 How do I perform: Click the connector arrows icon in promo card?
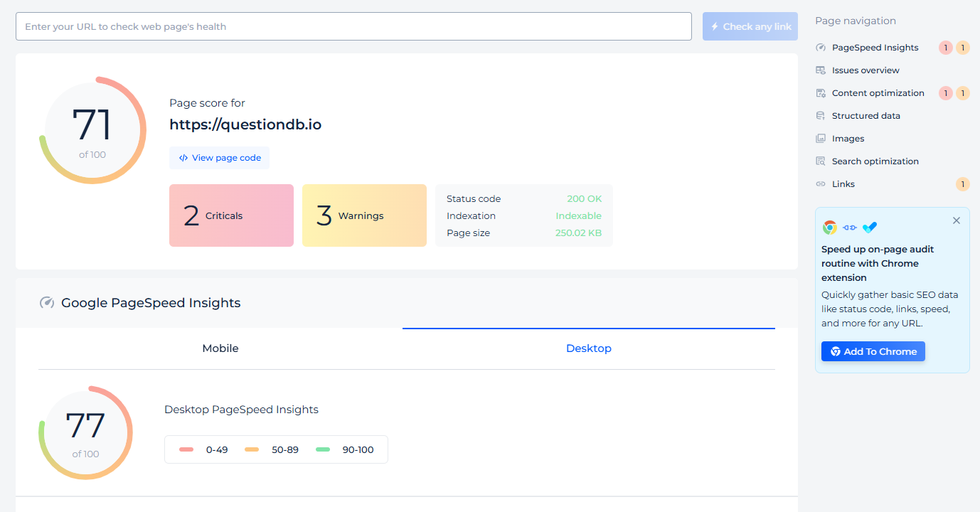[x=850, y=228]
